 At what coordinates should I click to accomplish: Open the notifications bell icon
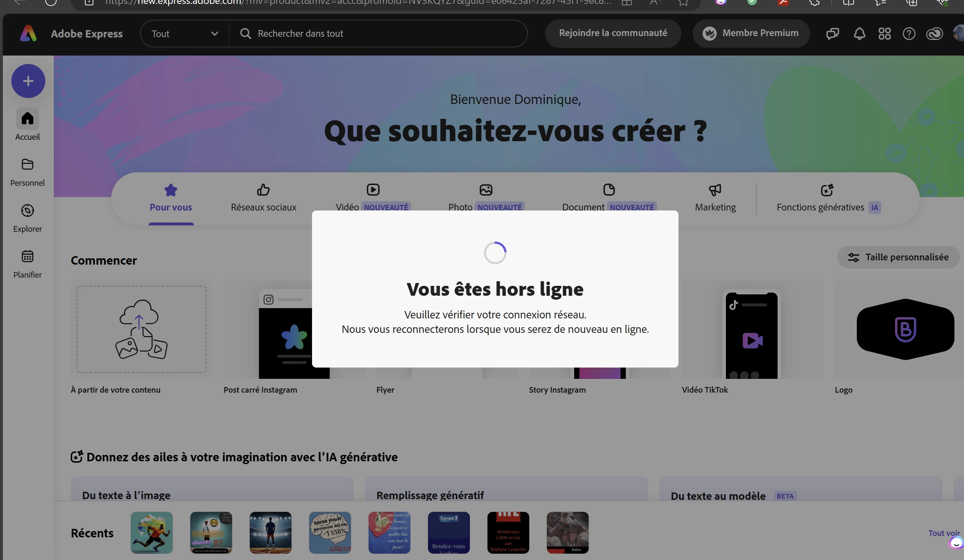point(859,34)
